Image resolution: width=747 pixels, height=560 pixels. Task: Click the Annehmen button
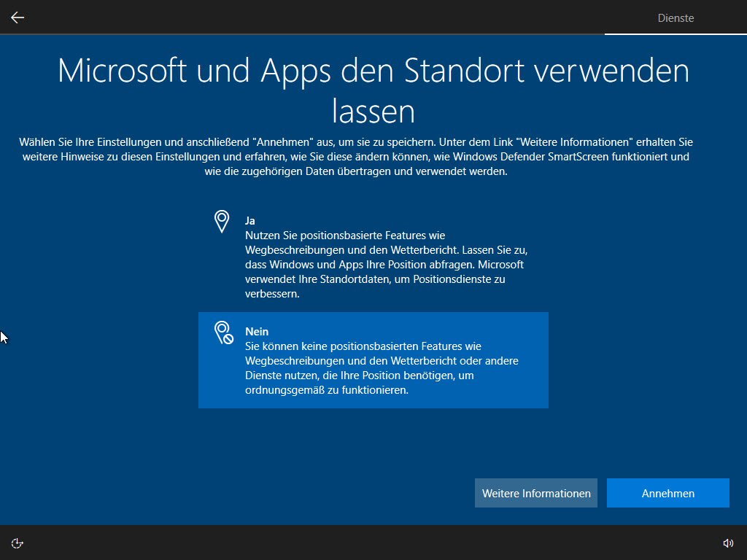(x=668, y=493)
